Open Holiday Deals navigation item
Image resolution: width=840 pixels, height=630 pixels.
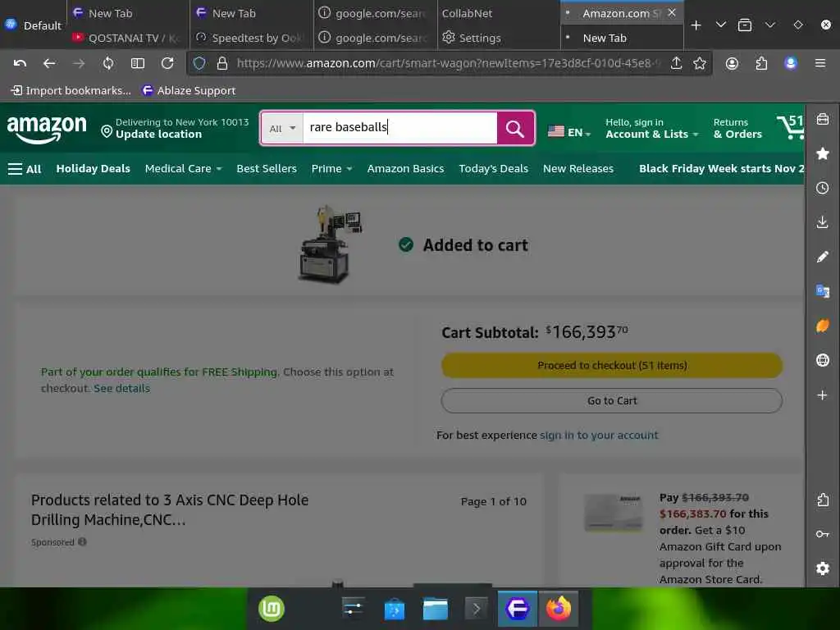point(94,168)
